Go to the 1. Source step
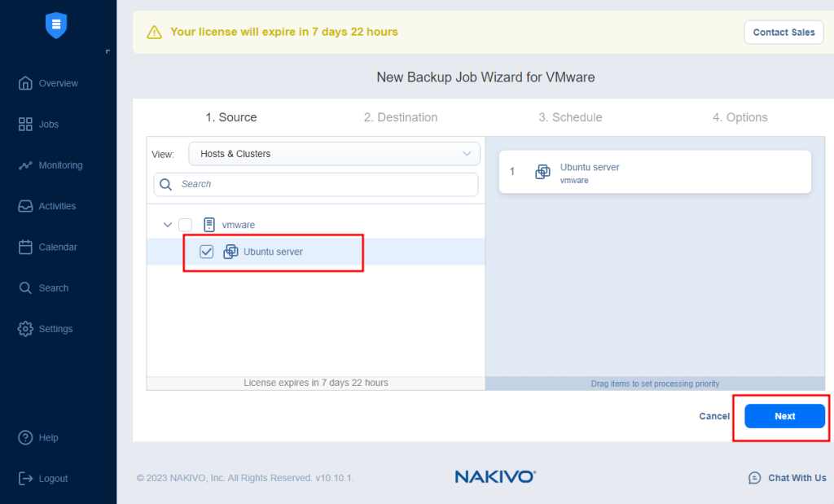 click(231, 117)
